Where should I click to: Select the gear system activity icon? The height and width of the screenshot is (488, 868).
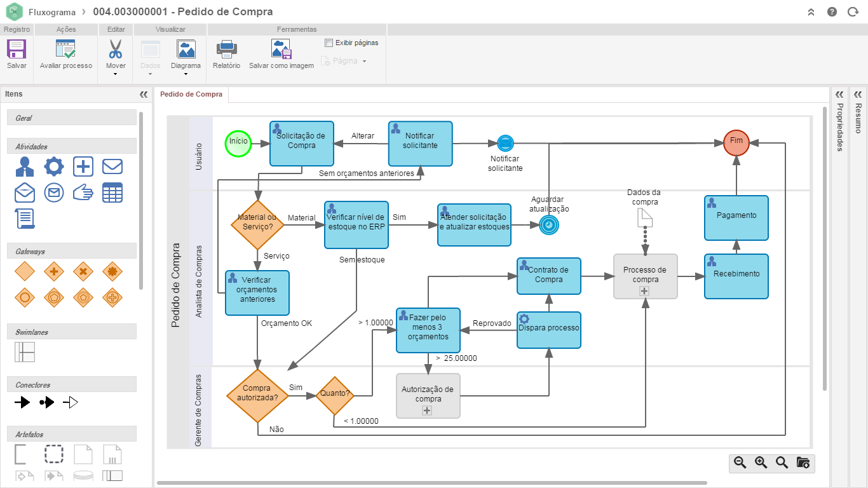54,166
